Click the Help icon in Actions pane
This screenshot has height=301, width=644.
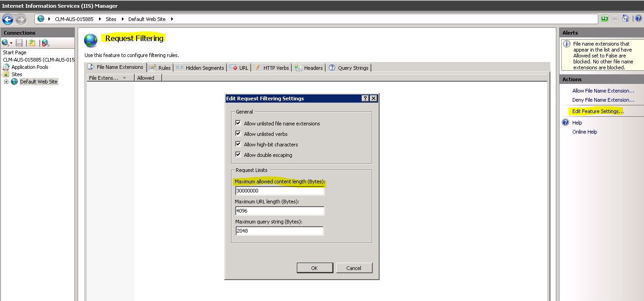coord(566,123)
